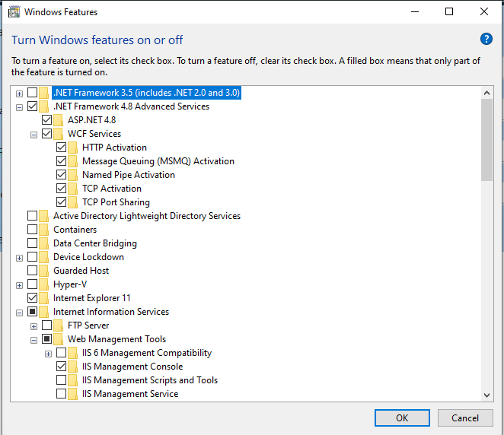Click the scrollbar down arrow in features list
The height and width of the screenshot is (435, 504).
click(487, 395)
